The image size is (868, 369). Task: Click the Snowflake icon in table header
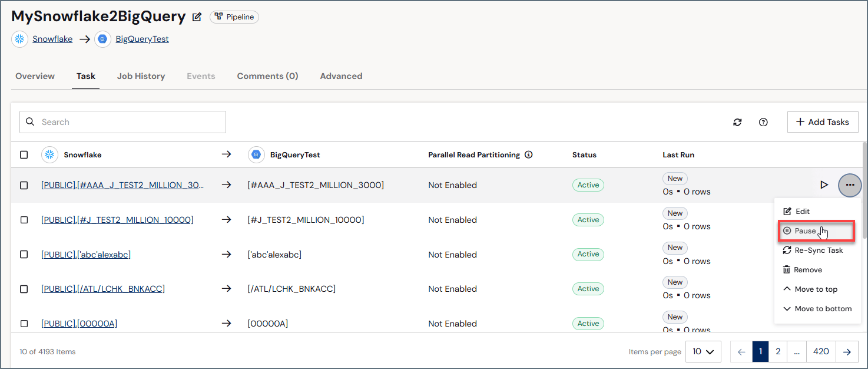point(49,154)
